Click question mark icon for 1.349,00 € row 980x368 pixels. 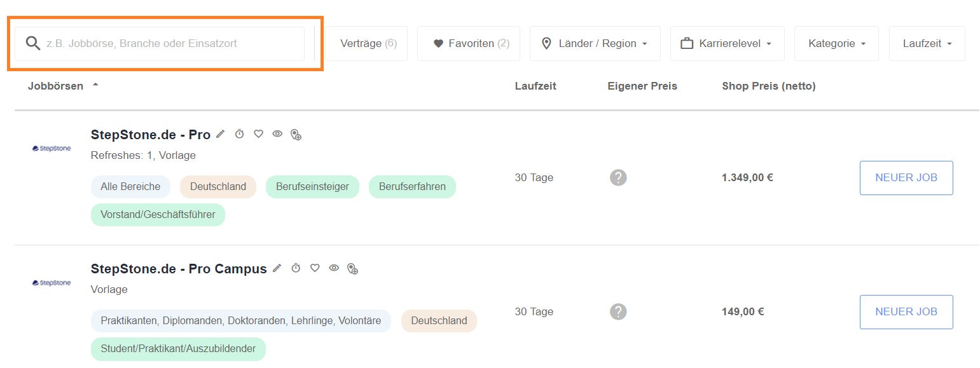618,177
